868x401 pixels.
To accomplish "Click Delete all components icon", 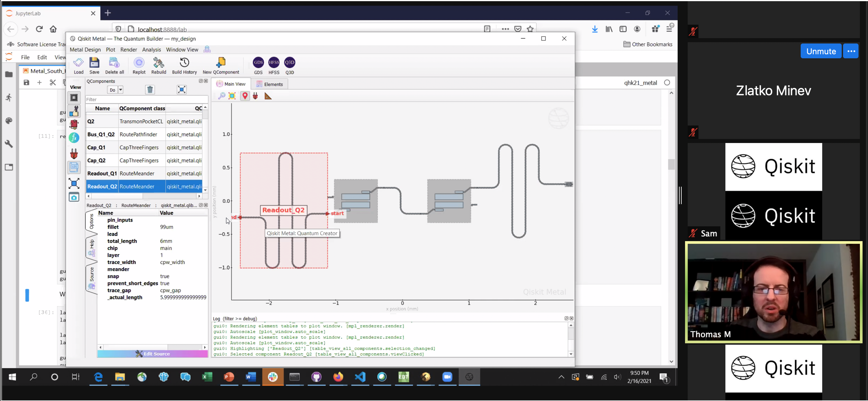I will tap(114, 65).
